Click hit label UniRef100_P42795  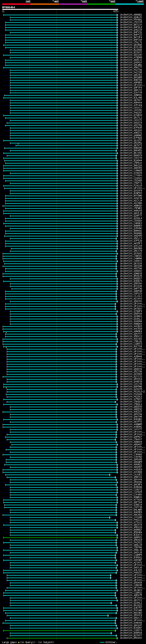[131, 72]
